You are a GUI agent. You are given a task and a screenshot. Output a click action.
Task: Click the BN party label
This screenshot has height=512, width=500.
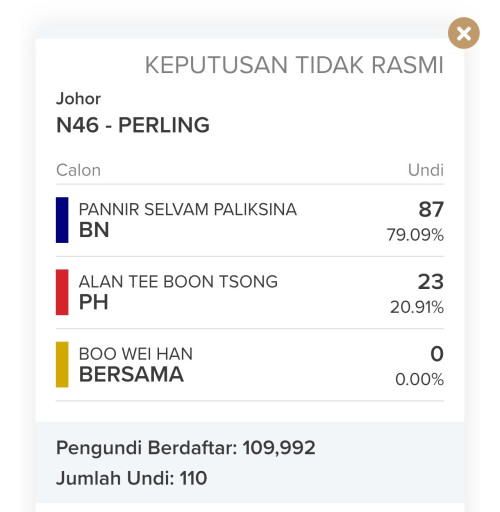[x=94, y=230]
